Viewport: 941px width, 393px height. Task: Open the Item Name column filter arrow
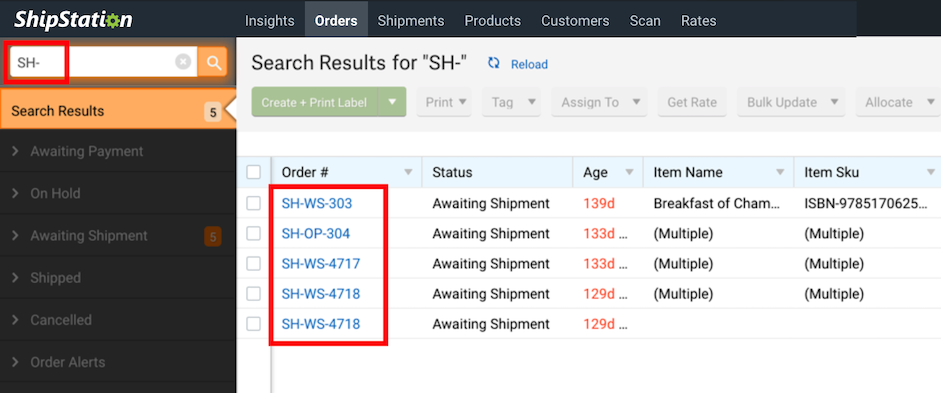coord(780,172)
